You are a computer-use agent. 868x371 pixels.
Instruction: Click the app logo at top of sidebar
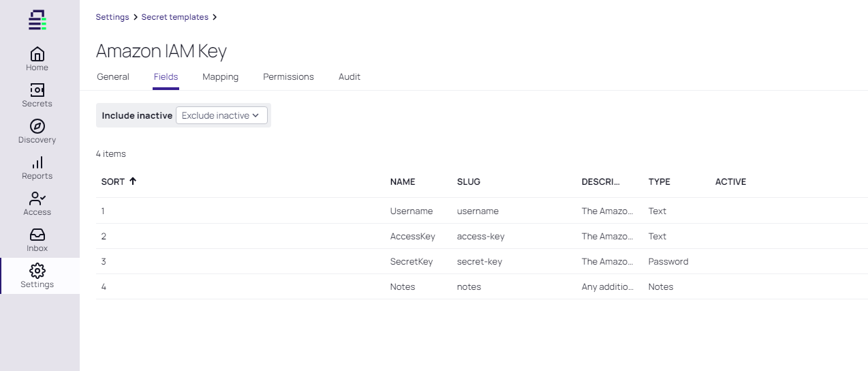pyautogui.click(x=37, y=20)
